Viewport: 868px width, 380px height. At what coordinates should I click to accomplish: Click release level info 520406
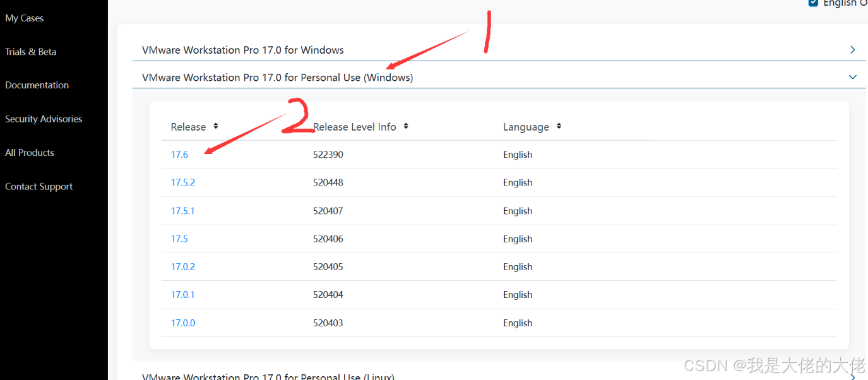point(328,239)
